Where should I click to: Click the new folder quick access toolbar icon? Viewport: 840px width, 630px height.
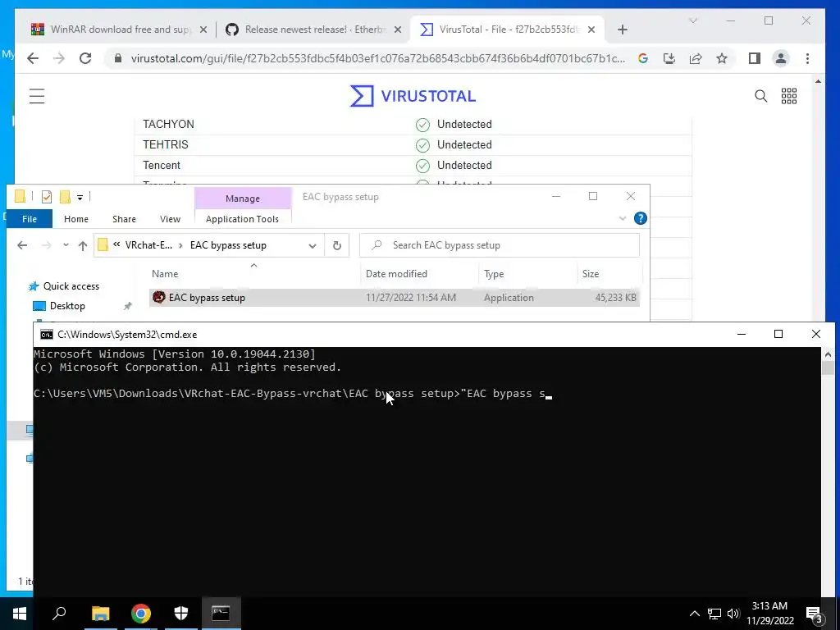click(x=65, y=197)
